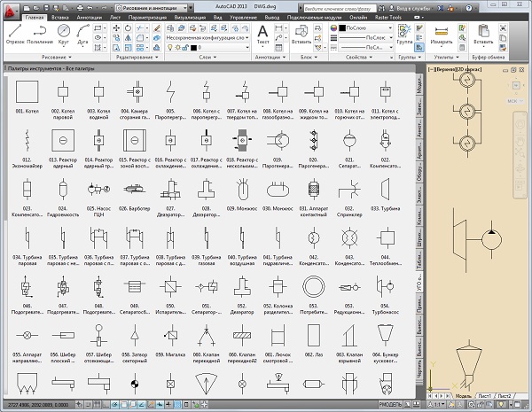Select the Круг (Circle) tool

(66, 32)
